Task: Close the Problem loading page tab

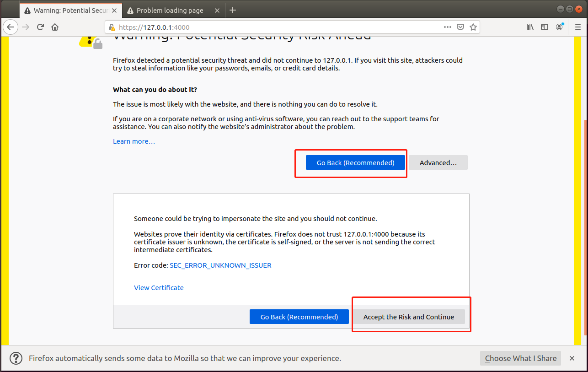Action: click(x=217, y=10)
